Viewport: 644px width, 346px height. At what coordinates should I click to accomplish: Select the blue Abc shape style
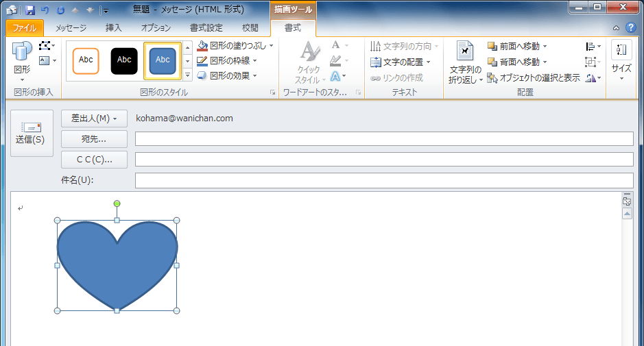click(x=163, y=61)
